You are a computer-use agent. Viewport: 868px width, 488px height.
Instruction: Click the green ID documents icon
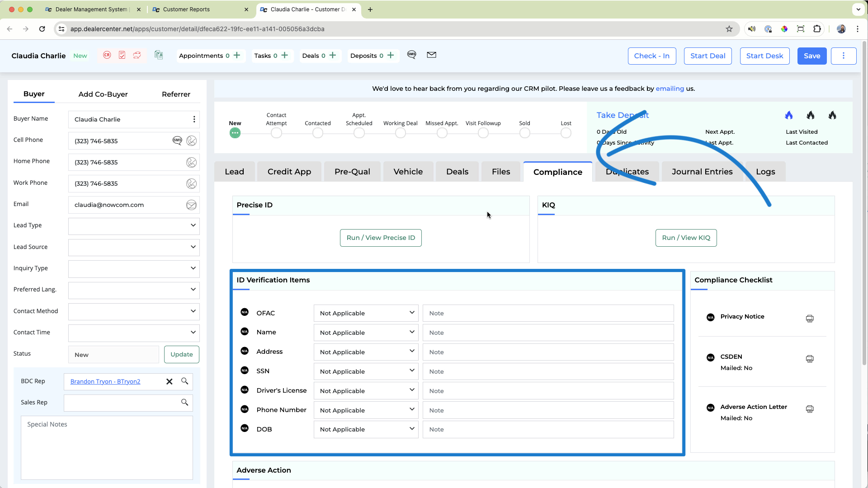pos(159,55)
